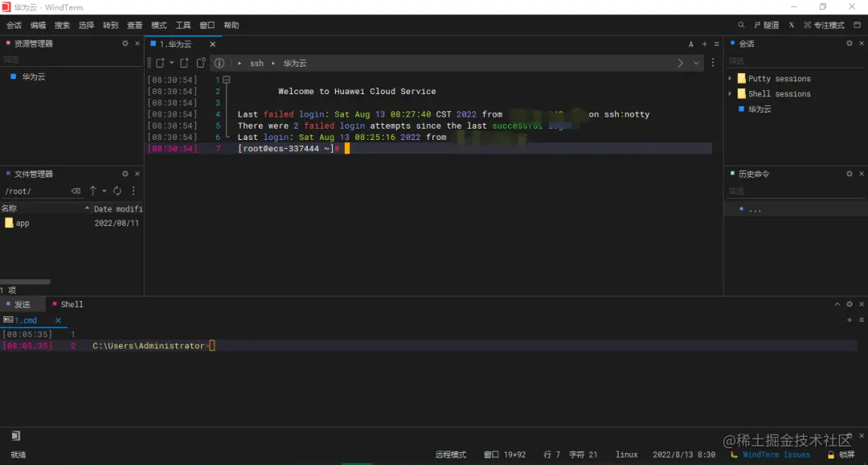Open the 转到 menu

111,26
